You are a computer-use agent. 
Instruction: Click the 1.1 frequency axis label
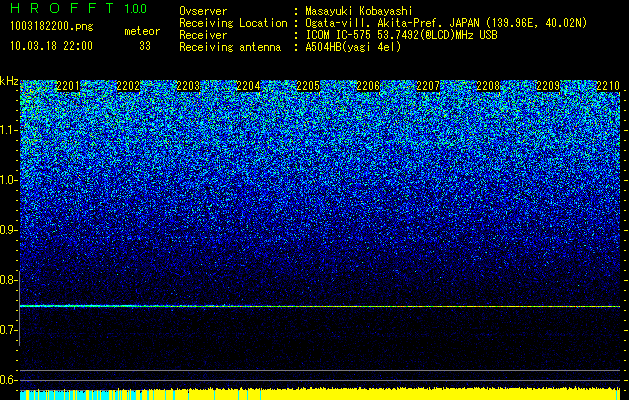click(8, 130)
